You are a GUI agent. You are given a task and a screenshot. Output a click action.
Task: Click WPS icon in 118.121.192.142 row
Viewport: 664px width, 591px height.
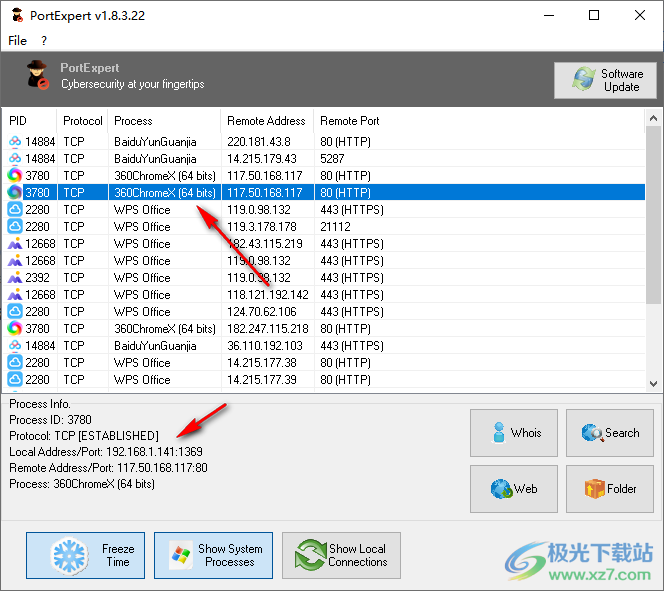tap(15, 294)
